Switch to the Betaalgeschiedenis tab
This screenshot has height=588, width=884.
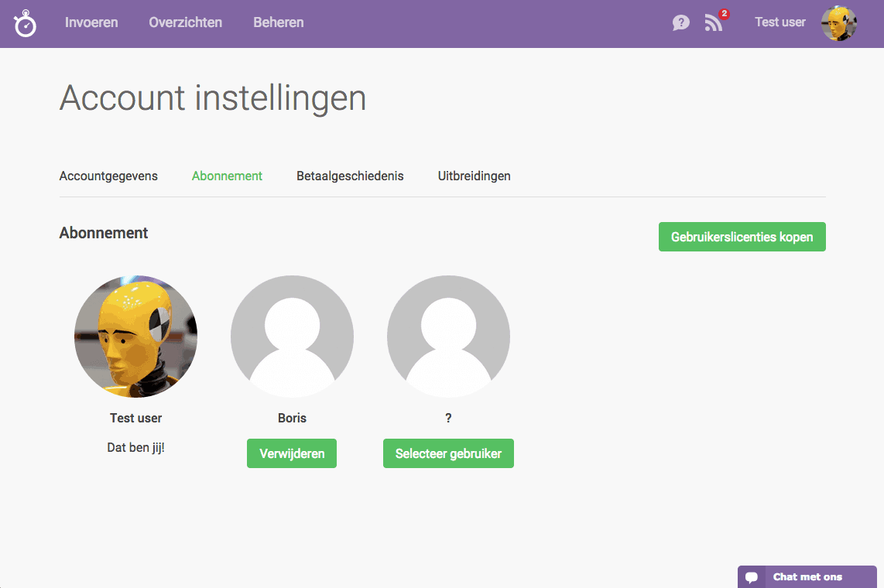(x=350, y=176)
